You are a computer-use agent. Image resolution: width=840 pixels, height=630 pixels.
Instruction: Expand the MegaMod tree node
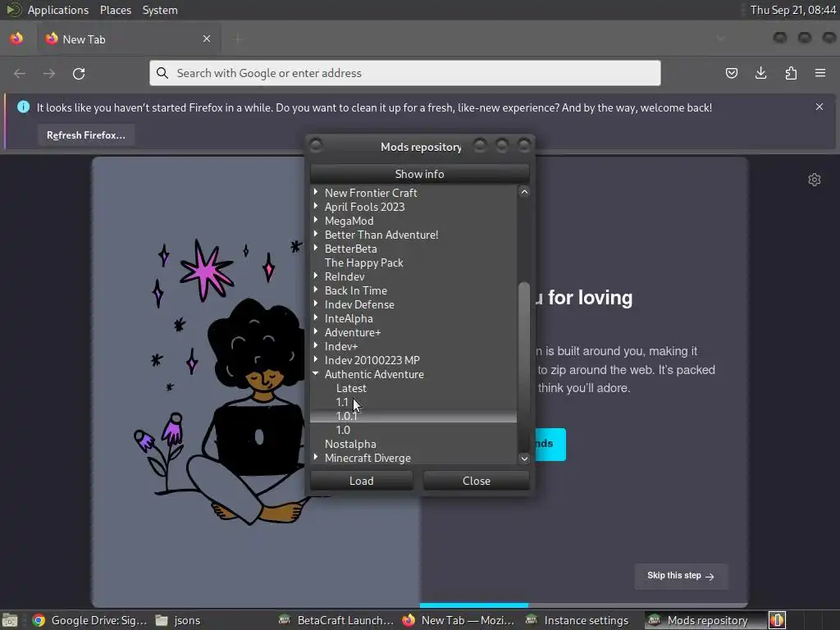(316, 220)
